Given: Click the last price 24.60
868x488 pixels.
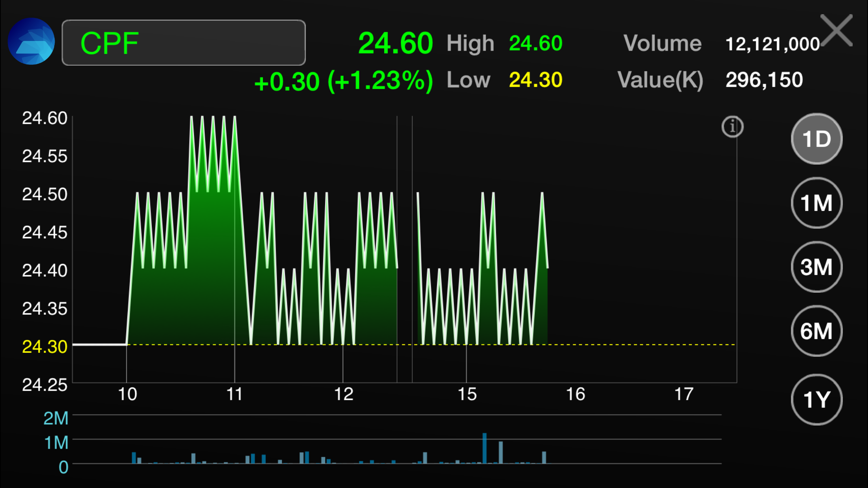Looking at the screenshot, I should 395,43.
